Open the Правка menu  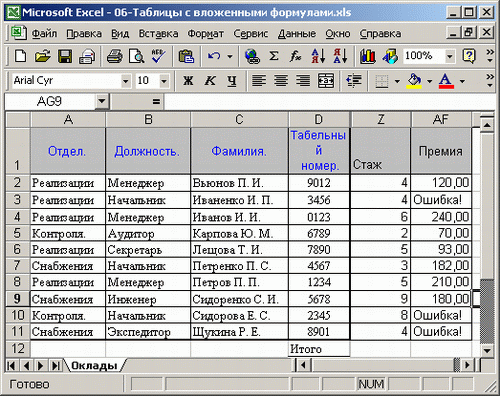tap(84, 33)
